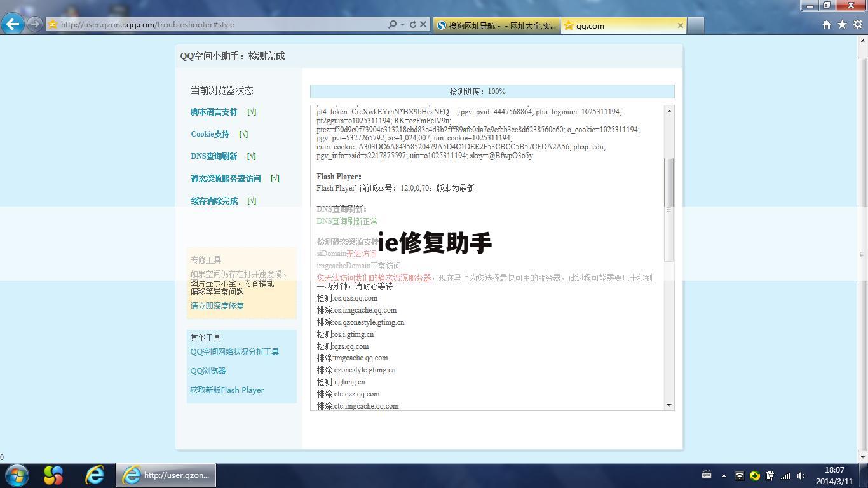
Task: Click the log line 排除:ctc.imgcache.qq.com
Action: click(x=358, y=406)
